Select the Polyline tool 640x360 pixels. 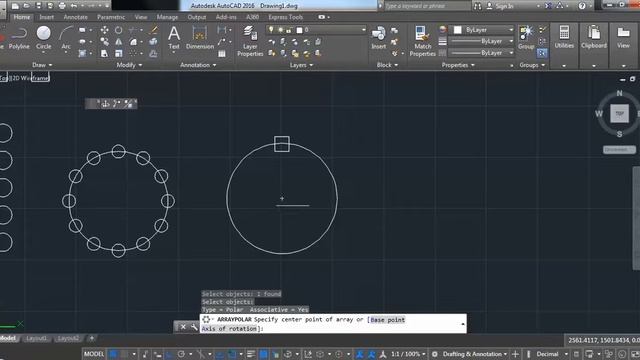[x=19, y=38]
